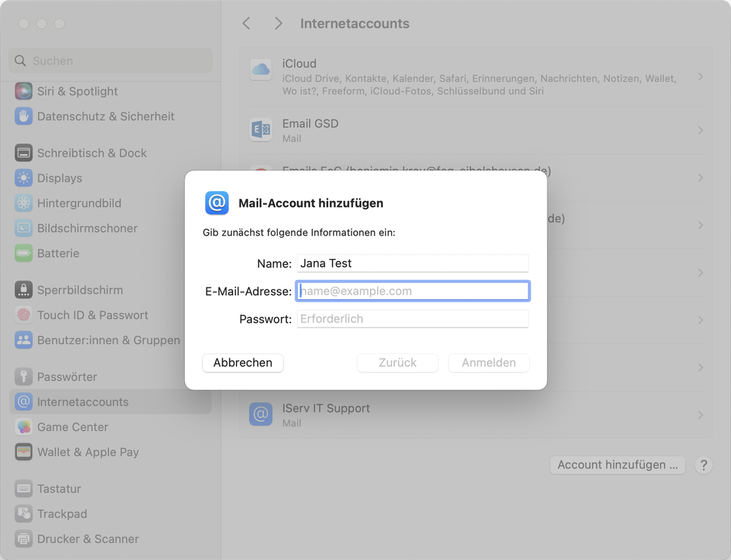Click the Touch ID & Passwort fingerprint icon
This screenshot has height=560, width=731.
click(24, 315)
